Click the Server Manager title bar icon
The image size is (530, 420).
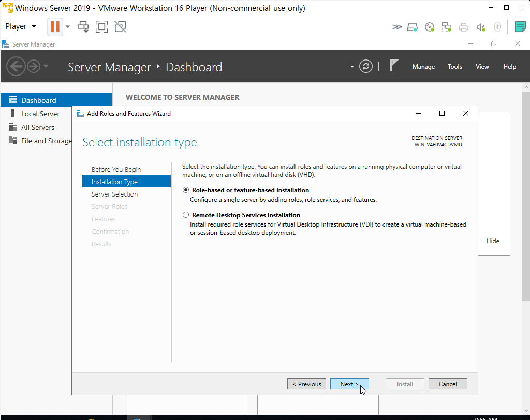5,44
